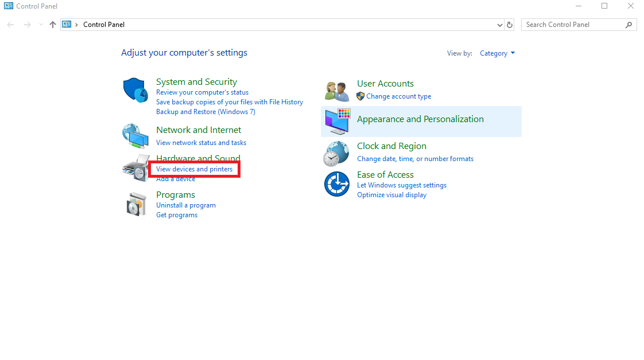Screen dimensions: 644x360
Task: Open Network and Internet category
Action: coord(199,130)
